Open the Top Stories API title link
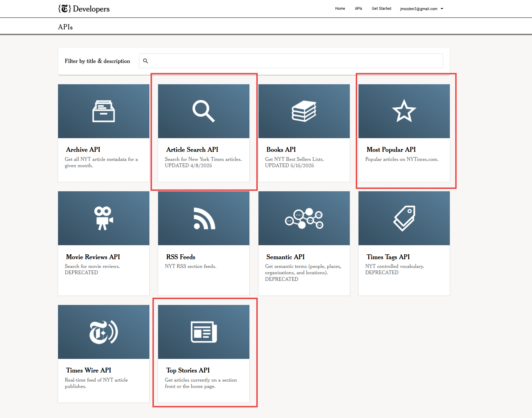532x418 pixels. 188,370
